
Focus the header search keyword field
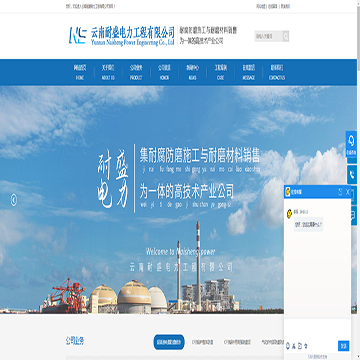click(x=269, y=36)
